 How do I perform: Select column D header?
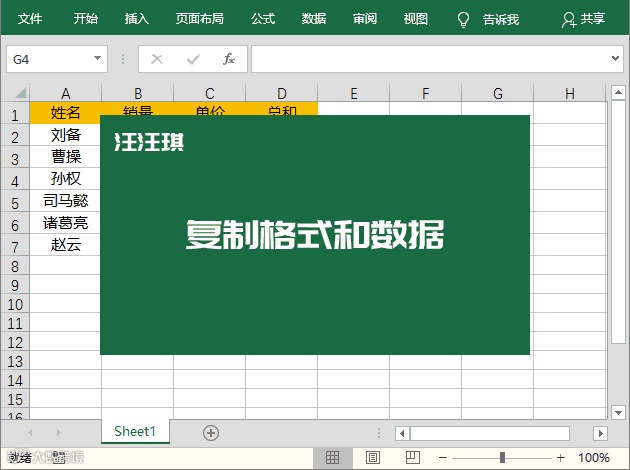tap(282, 93)
